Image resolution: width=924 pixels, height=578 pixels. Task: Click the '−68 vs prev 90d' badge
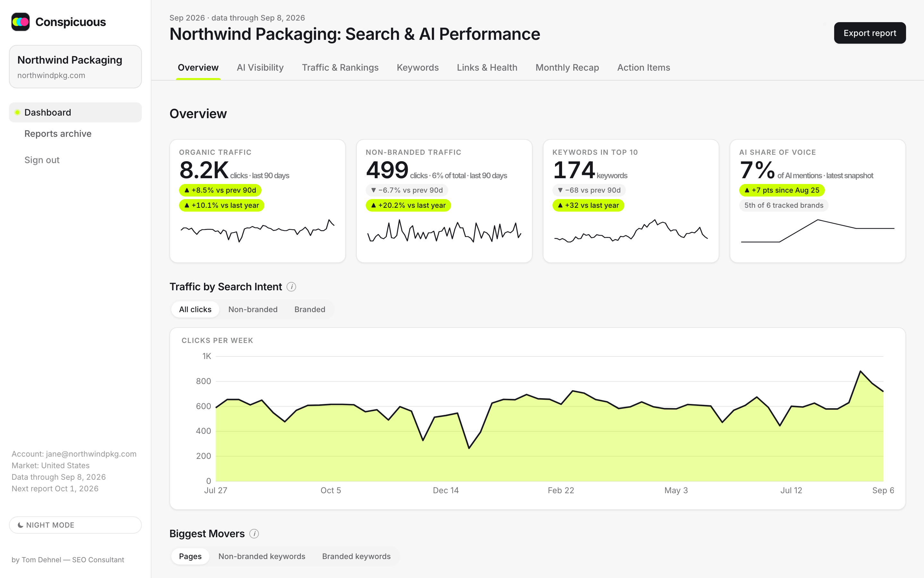tap(589, 190)
